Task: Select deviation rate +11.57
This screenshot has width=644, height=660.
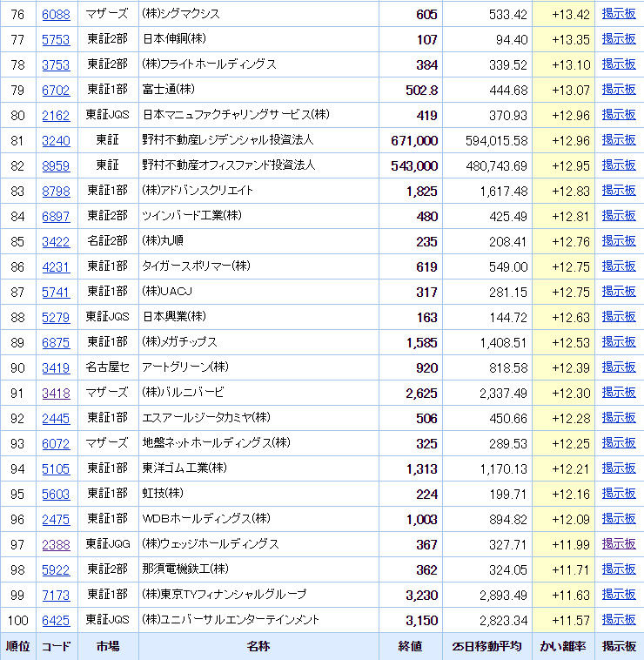Action: click(x=571, y=621)
